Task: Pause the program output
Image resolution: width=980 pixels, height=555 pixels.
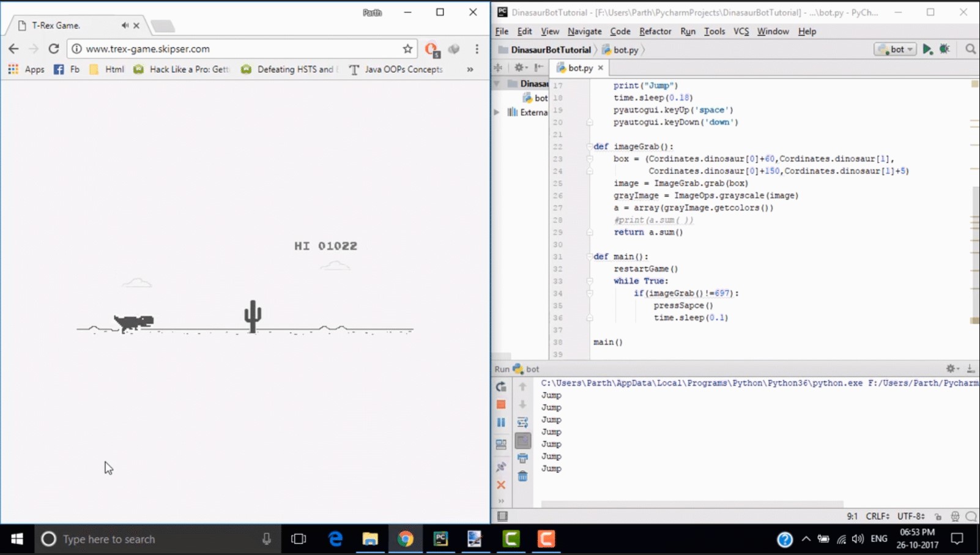Action: point(501,423)
